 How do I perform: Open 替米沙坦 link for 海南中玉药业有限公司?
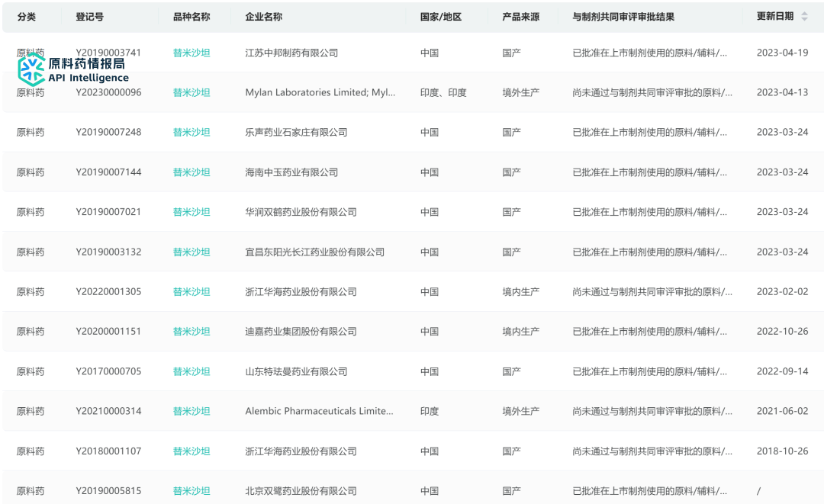pyautogui.click(x=192, y=172)
